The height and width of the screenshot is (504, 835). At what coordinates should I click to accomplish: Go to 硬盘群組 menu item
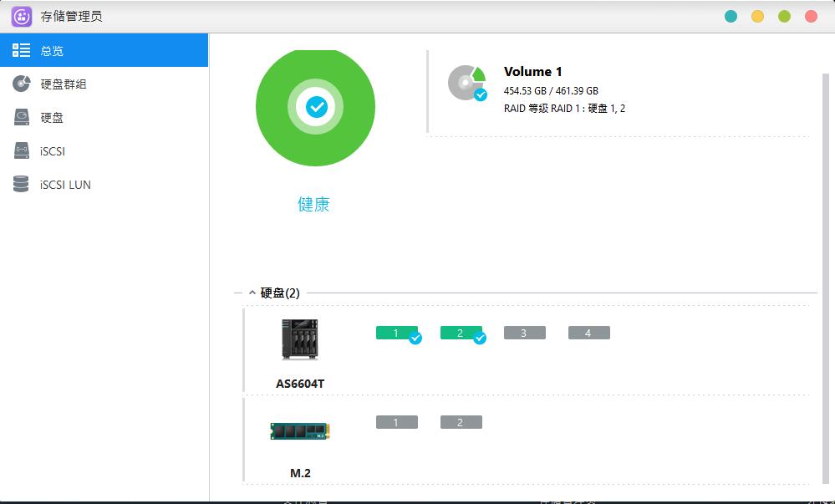click(x=104, y=84)
